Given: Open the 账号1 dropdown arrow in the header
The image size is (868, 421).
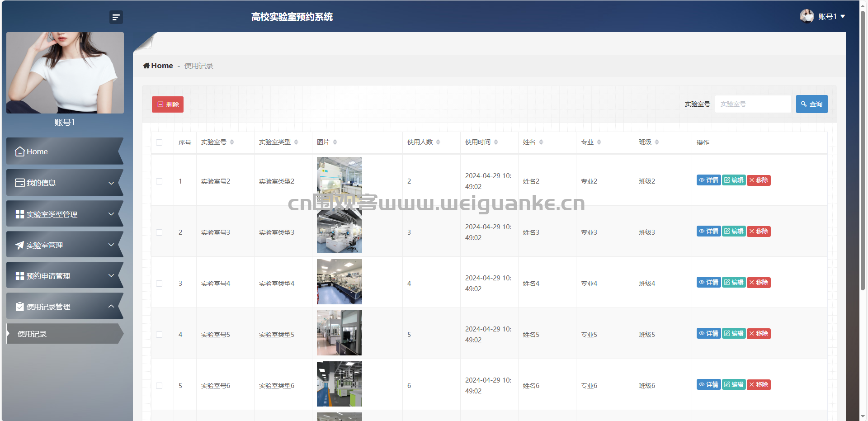Looking at the screenshot, I should point(843,16).
